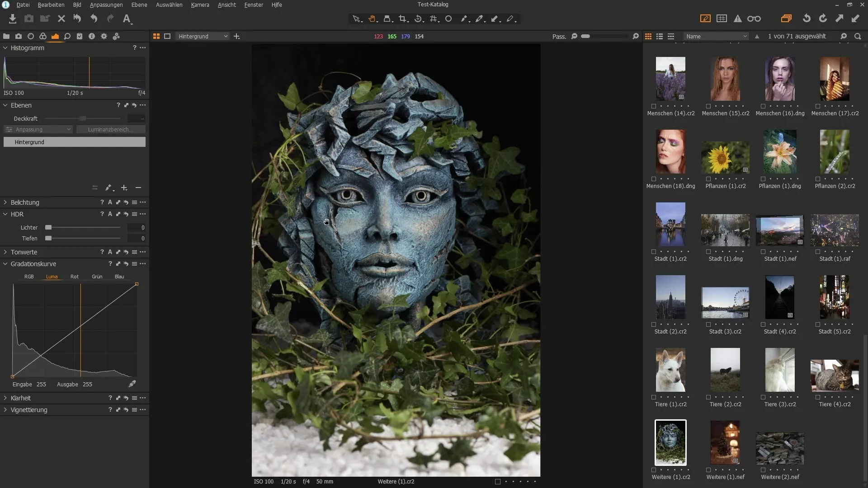
Task: Toggle color tag checkbox under Tiere (4).cr2
Action: (818, 397)
